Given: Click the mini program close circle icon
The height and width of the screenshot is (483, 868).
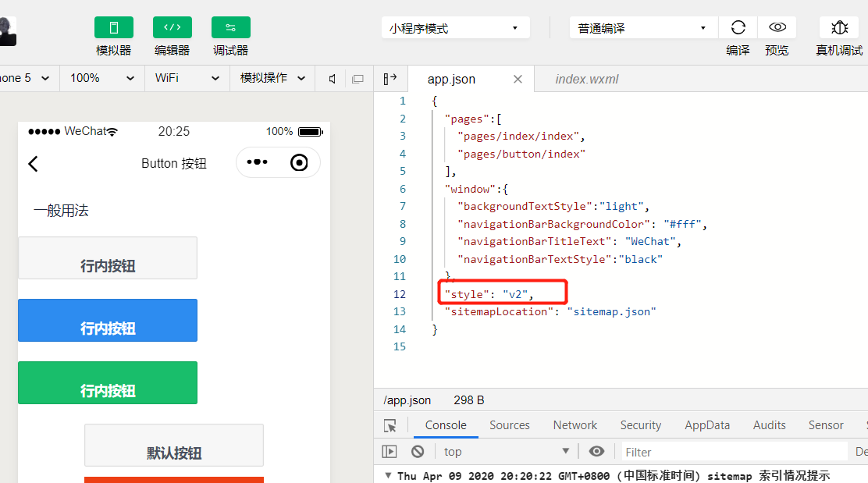Looking at the screenshot, I should (299, 162).
